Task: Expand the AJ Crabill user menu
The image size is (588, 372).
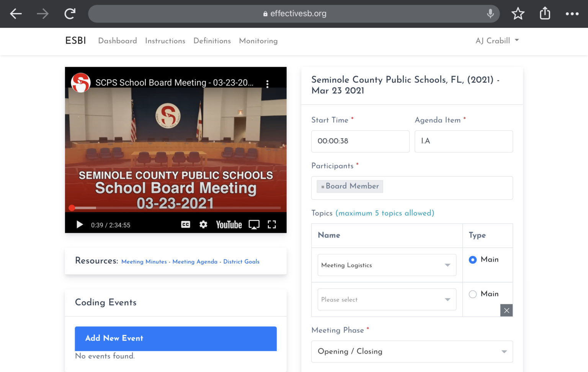Action: tap(497, 41)
